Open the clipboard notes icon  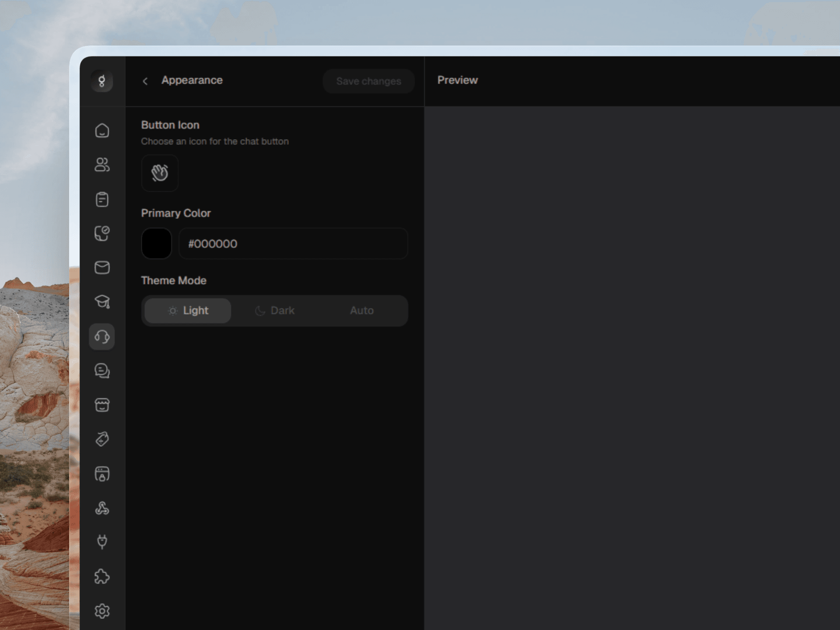(x=102, y=199)
